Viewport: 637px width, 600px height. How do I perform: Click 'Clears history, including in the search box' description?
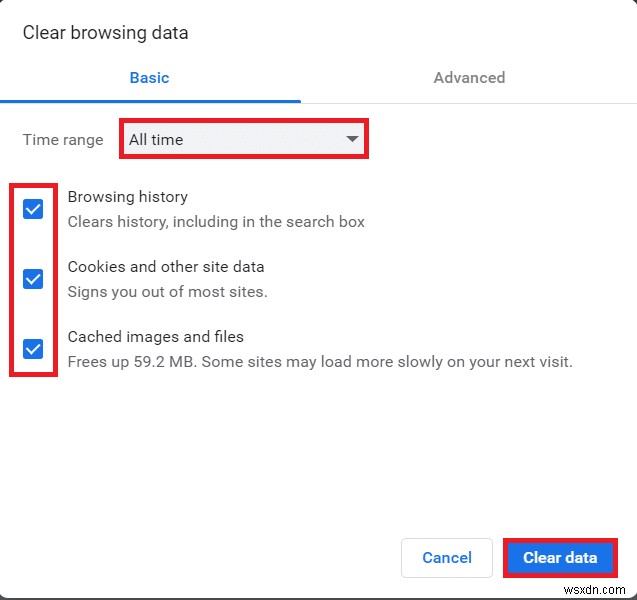[216, 222]
